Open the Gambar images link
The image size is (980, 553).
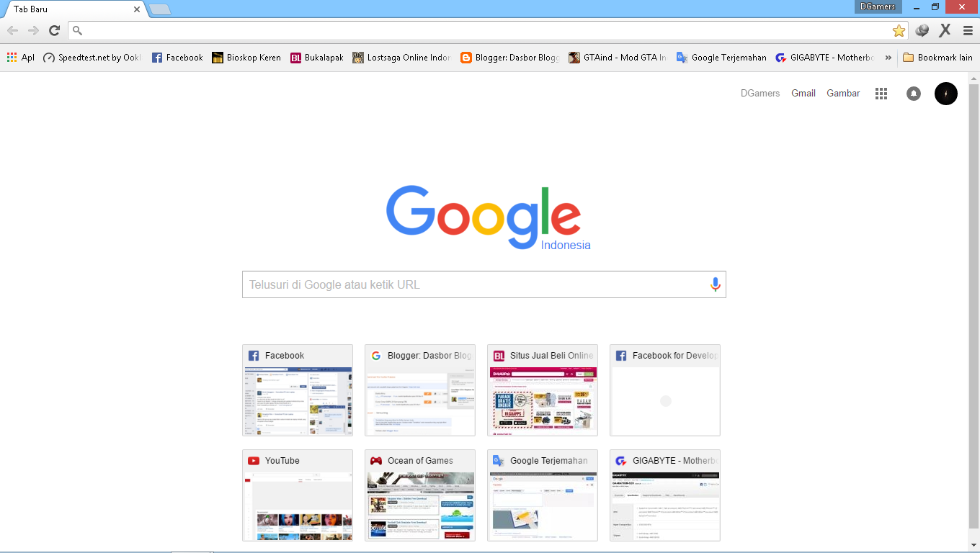tap(843, 93)
